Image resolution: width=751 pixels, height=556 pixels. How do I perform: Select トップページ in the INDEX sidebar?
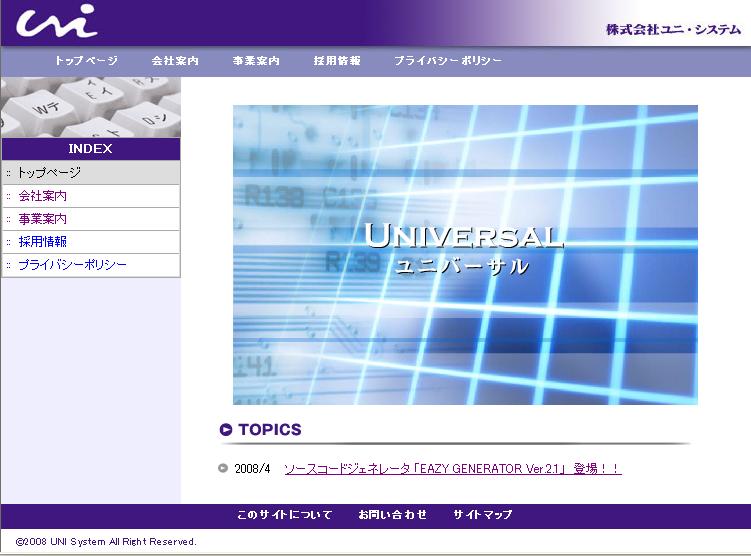pyautogui.click(x=91, y=172)
